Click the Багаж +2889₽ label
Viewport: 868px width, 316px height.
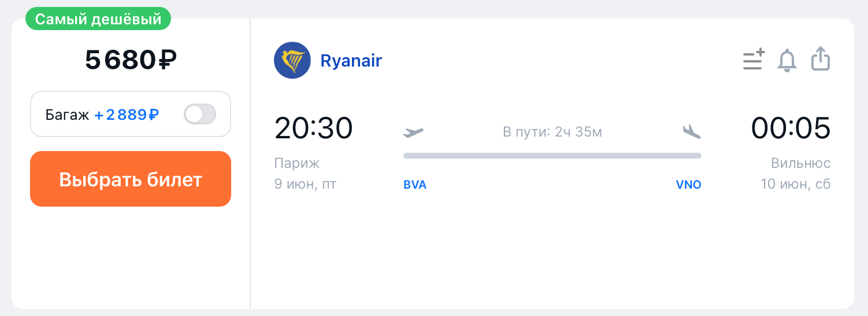pos(102,115)
